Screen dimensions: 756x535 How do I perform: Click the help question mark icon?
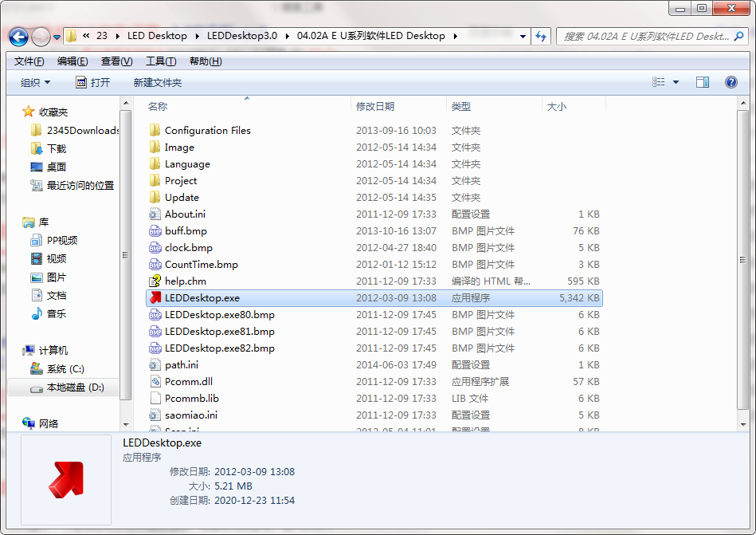click(731, 82)
